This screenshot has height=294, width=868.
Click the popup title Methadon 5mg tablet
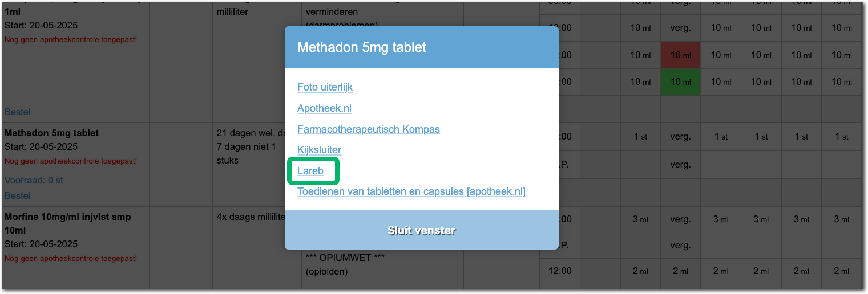(361, 47)
